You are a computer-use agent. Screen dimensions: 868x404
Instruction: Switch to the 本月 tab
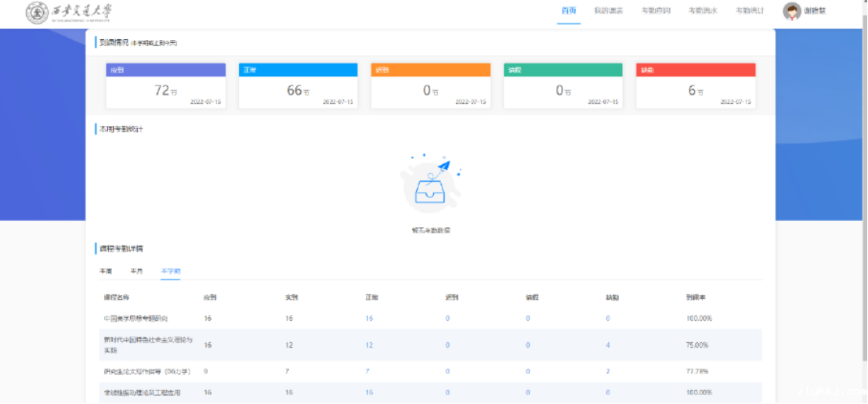136,271
